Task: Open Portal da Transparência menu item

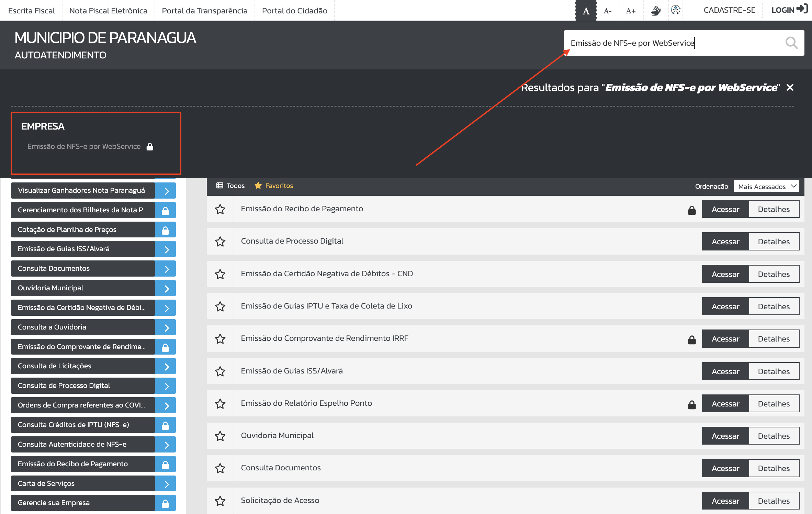Action: click(x=204, y=11)
